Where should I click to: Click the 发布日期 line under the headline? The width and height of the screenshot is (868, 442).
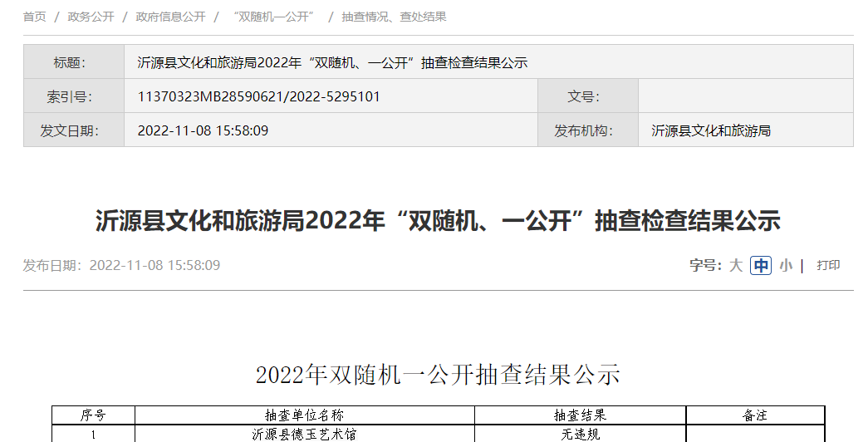[x=121, y=266]
